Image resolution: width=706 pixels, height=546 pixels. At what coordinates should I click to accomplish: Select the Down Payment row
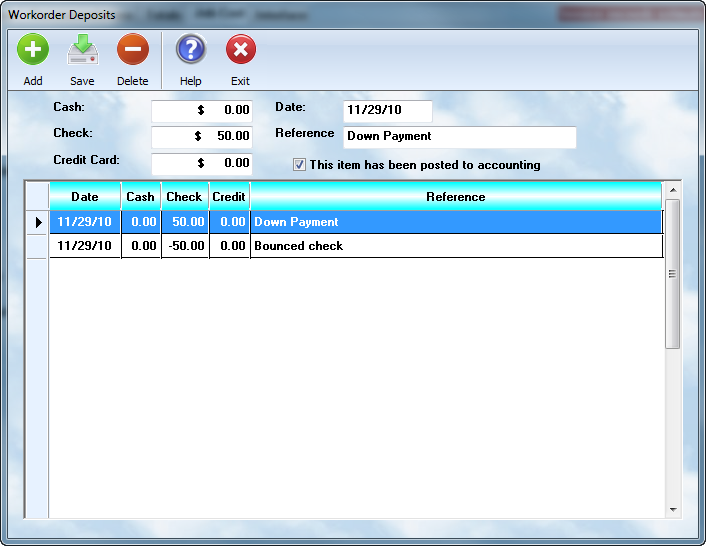tap(455, 222)
